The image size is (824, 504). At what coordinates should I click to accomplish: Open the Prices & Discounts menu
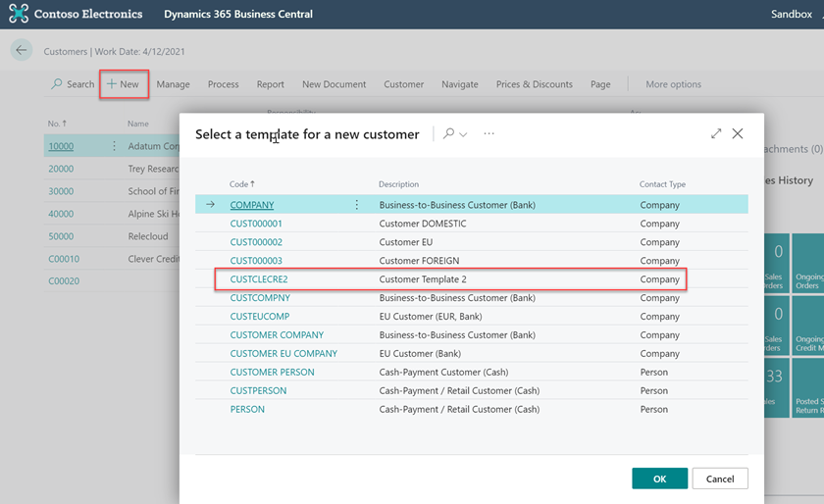point(534,84)
